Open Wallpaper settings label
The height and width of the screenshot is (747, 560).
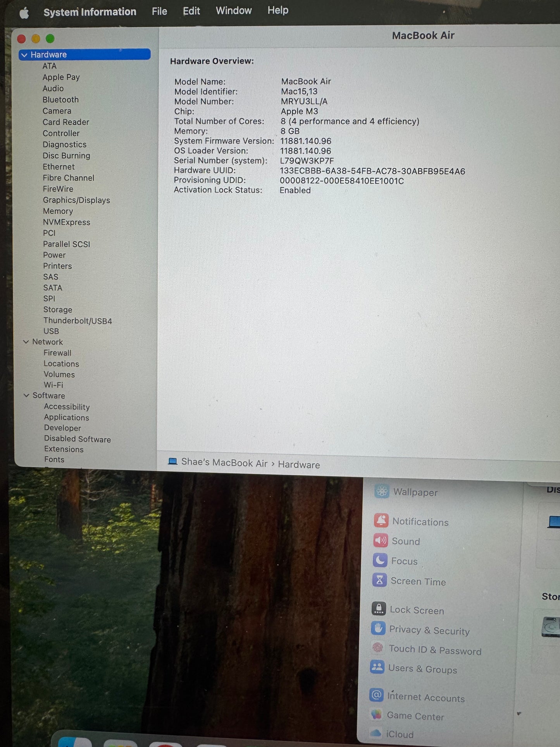(415, 492)
